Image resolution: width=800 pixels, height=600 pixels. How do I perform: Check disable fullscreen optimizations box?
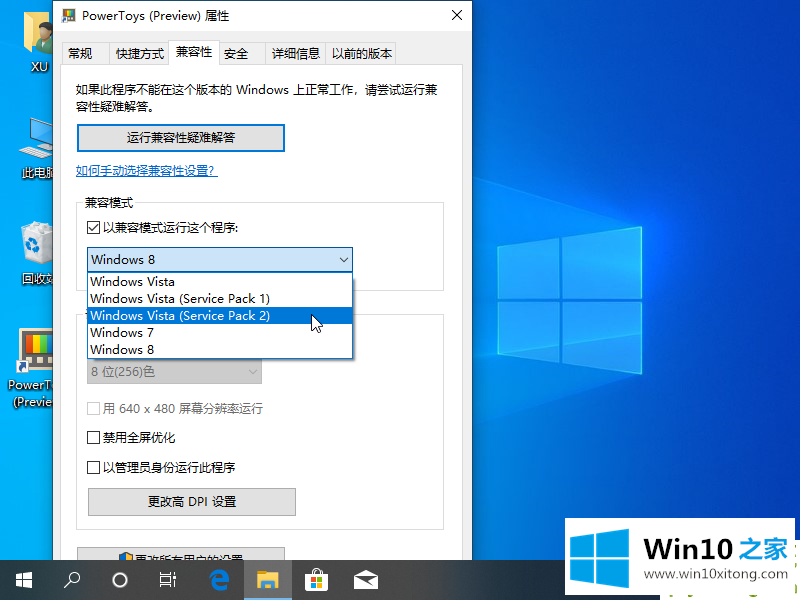point(93,438)
